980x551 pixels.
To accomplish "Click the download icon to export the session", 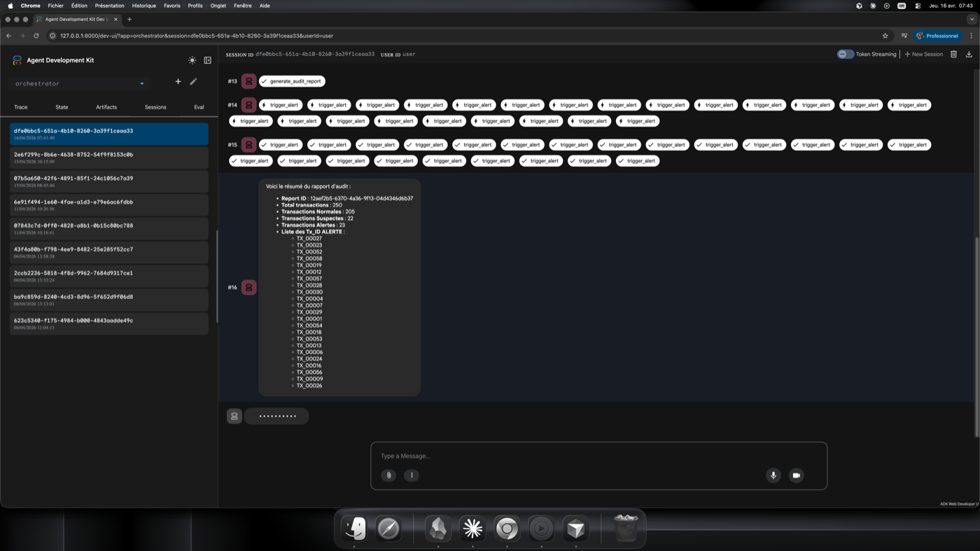I will pyautogui.click(x=969, y=54).
